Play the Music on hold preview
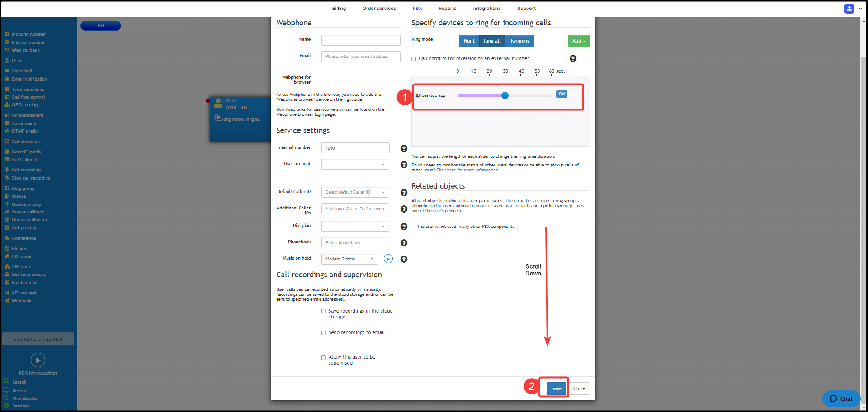The image size is (868, 412). click(388, 259)
